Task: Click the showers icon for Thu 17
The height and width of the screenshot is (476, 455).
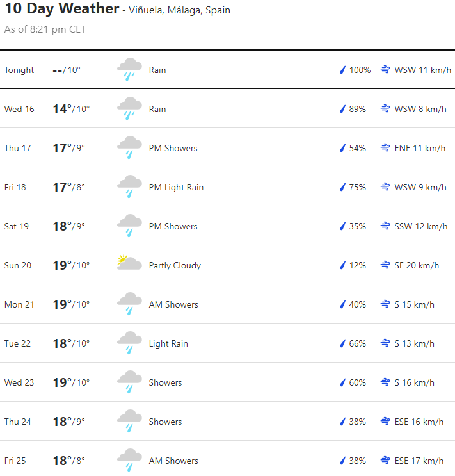Action: pyautogui.click(x=129, y=148)
